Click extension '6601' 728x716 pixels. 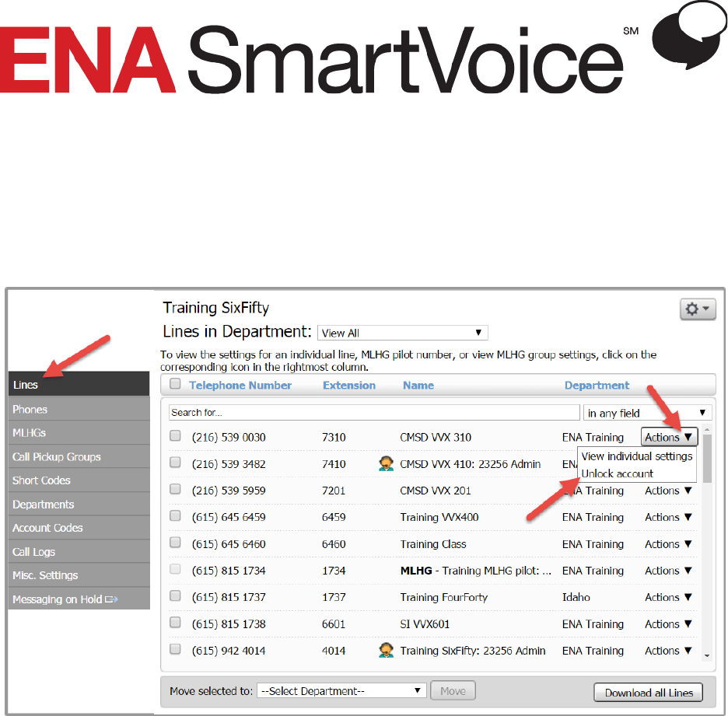pos(334,624)
